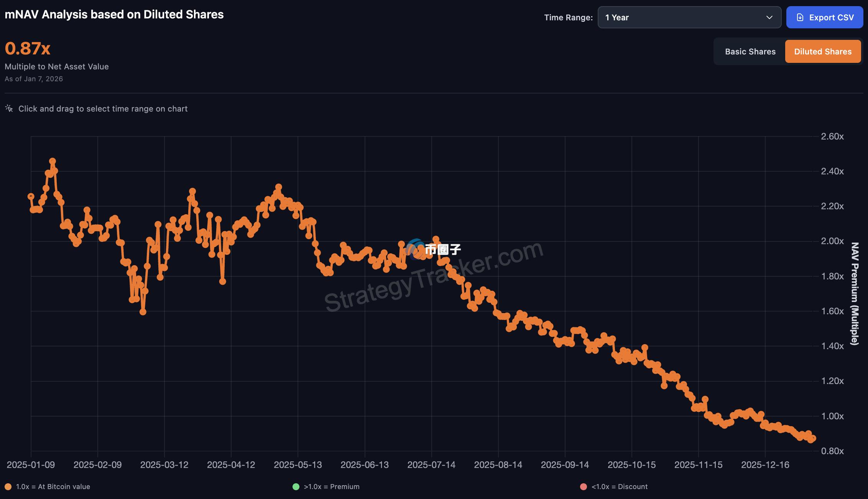Click green legend dot for Premium
Viewport: 868px width, 499px height.
(x=296, y=487)
